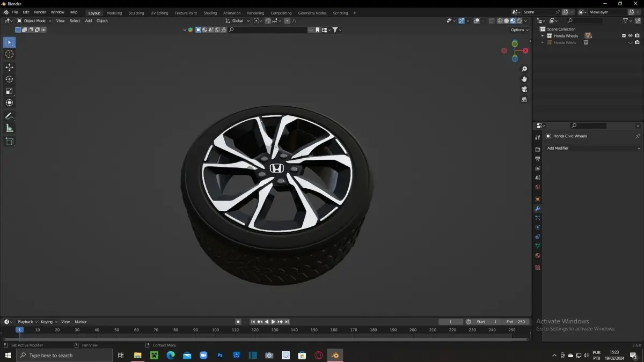Click the pan hand viewport icon
Image resolution: width=644 pixels, height=362 pixels.
(524, 79)
